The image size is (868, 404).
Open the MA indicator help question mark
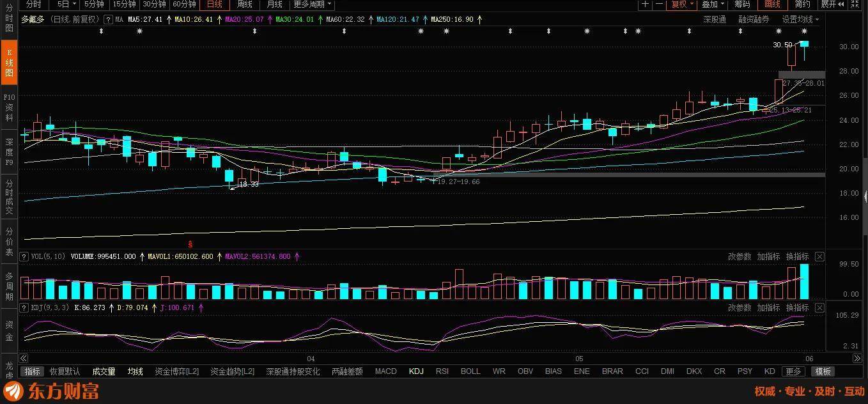click(x=108, y=20)
